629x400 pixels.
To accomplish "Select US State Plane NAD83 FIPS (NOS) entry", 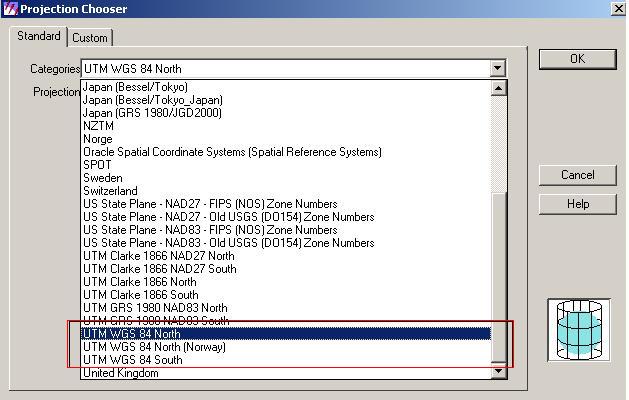I will (x=286, y=230).
